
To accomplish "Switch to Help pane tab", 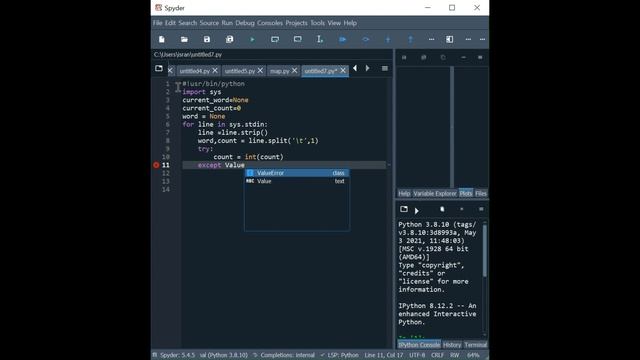I will click(x=404, y=193).
